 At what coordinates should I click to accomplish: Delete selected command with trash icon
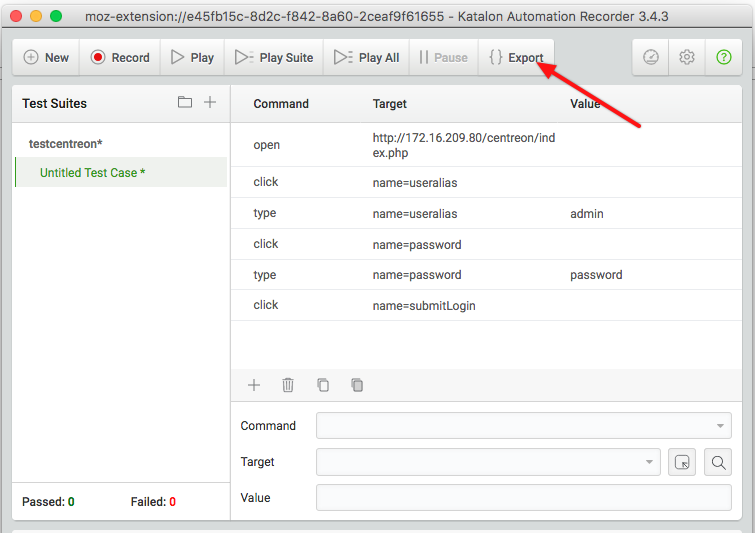point(288,385)
